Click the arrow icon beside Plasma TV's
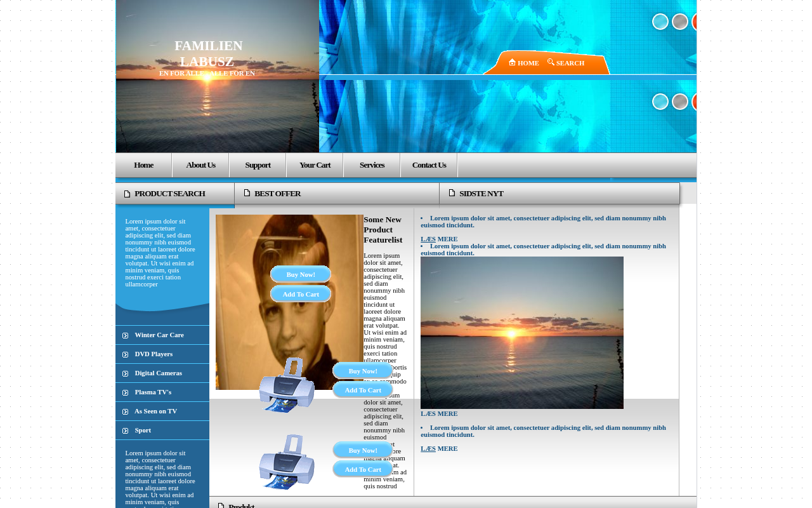The image size is (812, 508). pyautogui.click(x=126, y=392)
